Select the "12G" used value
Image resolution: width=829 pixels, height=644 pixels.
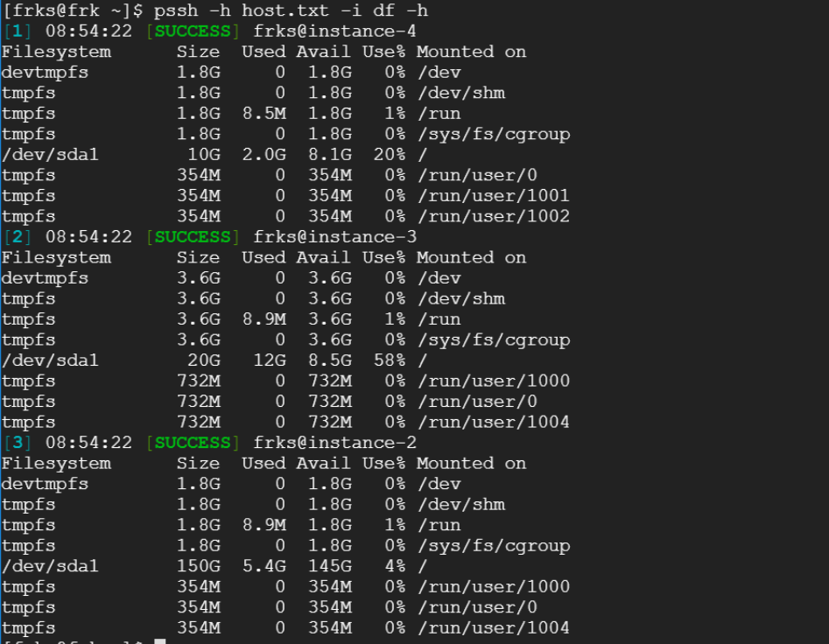[x=270, y=360]
